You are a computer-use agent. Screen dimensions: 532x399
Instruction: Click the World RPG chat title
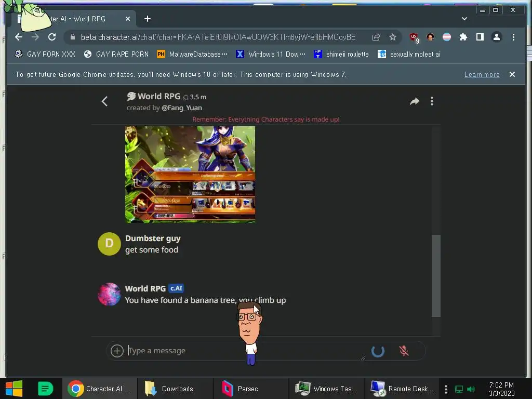(159, 96)
